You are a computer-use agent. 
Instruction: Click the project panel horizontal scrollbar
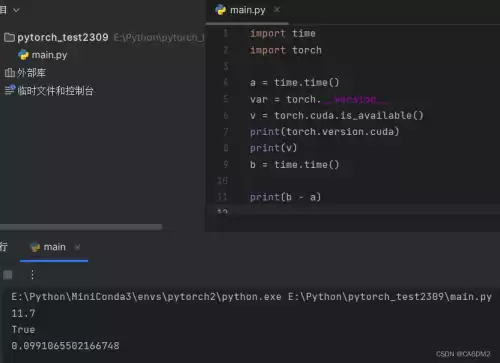coord(81,227)
